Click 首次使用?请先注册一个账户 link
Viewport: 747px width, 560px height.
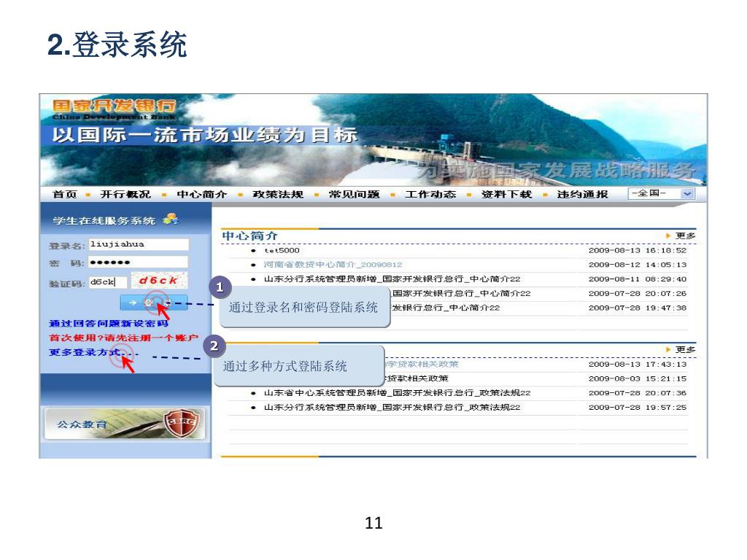[x=123, y=338]
